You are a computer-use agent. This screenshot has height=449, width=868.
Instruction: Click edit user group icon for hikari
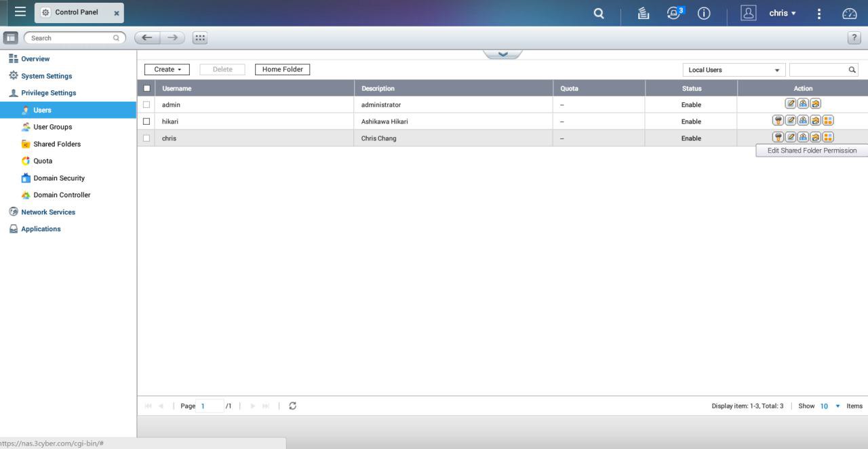point(803,121)
